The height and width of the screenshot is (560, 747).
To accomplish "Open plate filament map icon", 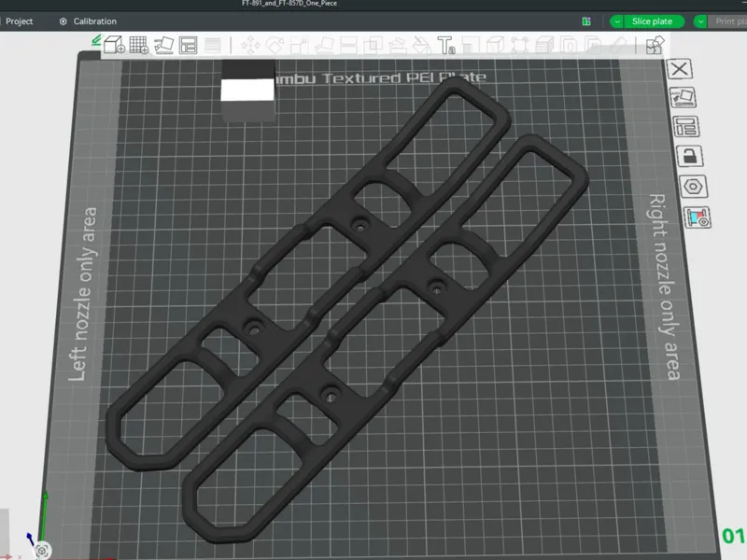I will coord(697,217).
